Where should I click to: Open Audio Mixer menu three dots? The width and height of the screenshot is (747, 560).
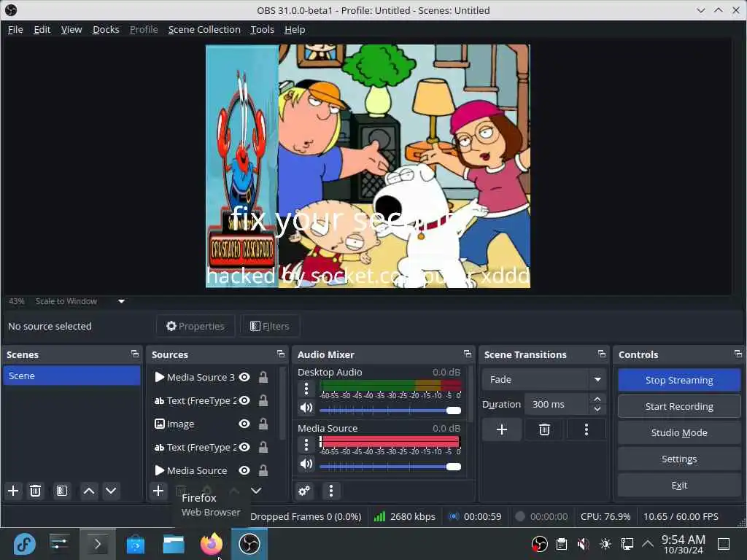pyautogui.click(x=331, y=491)
